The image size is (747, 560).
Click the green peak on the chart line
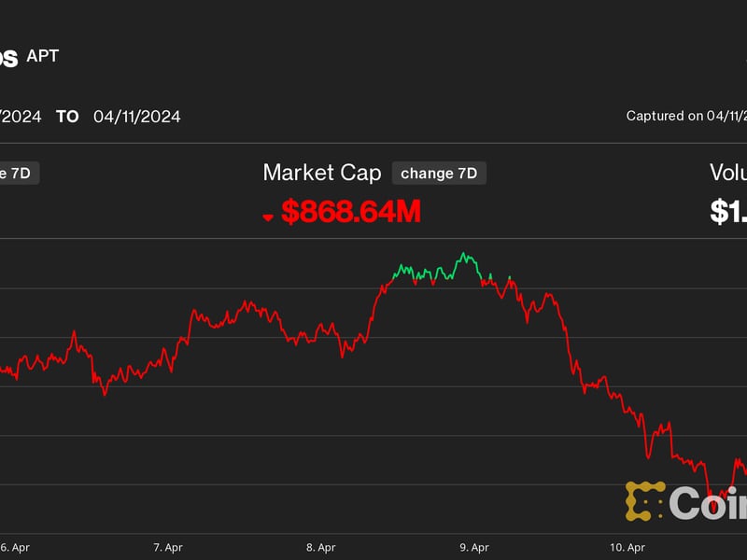[x=463, y=253]
